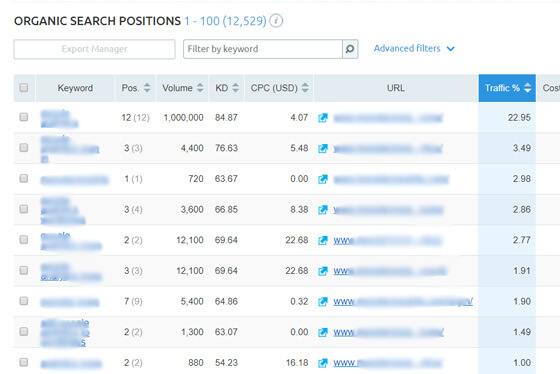The width and height of the screenshot is (560, 374).
Task: Open keyword link in row with position 7 (9)
Action: (x=70, y=303)
